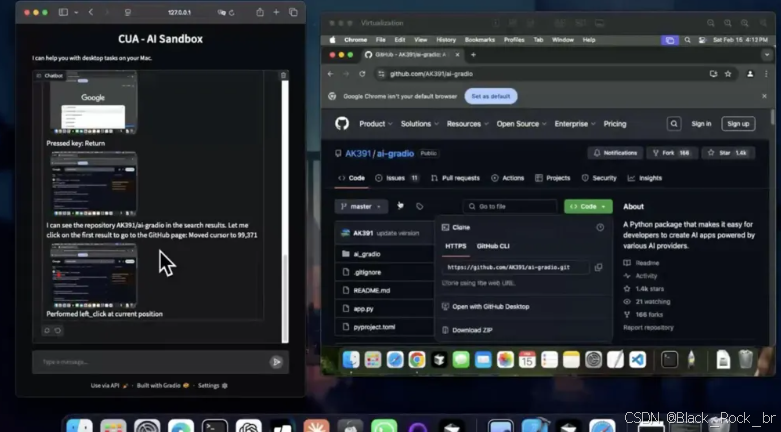Screen dimensions: 781x432
Task: Open Visual Studio Code in VM dock
Action: click(638, 359)
